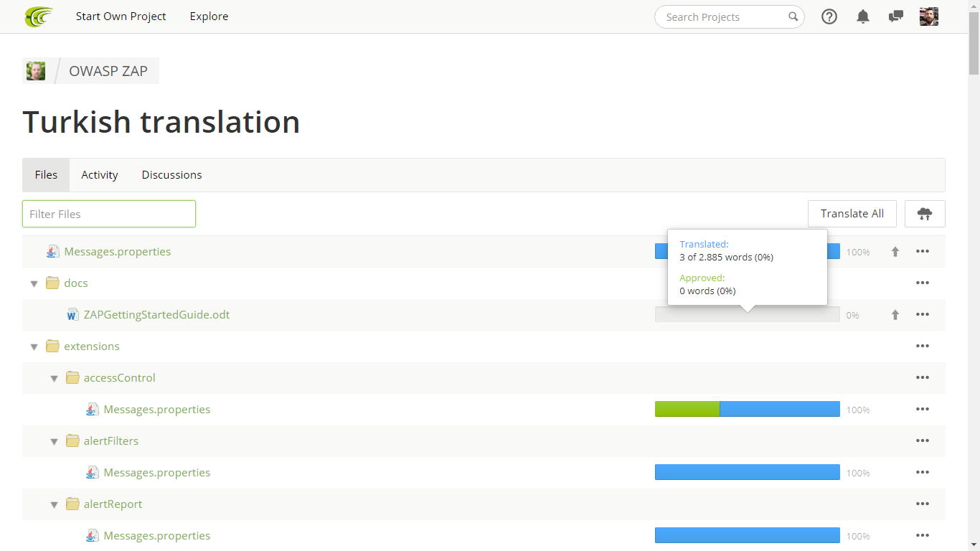Screen dimensions: 980x551
Task: Focus the Search Projects field
Action: pos(730,17)
